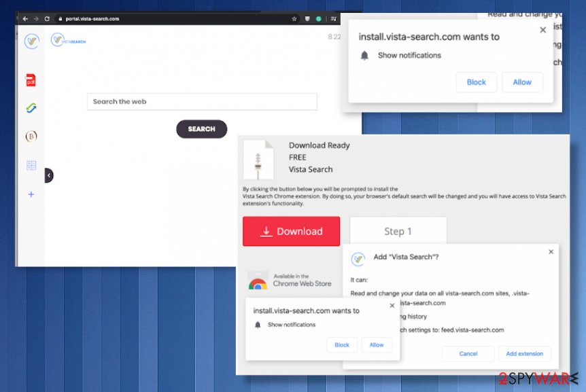586x392 pixels.
Task: Click the 'Download Ready' text
Action: 319,145
